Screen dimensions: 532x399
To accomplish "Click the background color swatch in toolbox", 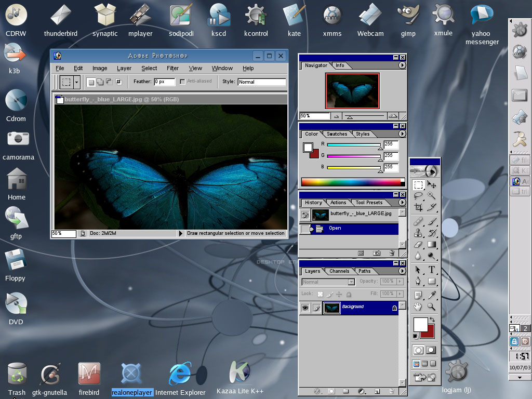I will (430, 334).
